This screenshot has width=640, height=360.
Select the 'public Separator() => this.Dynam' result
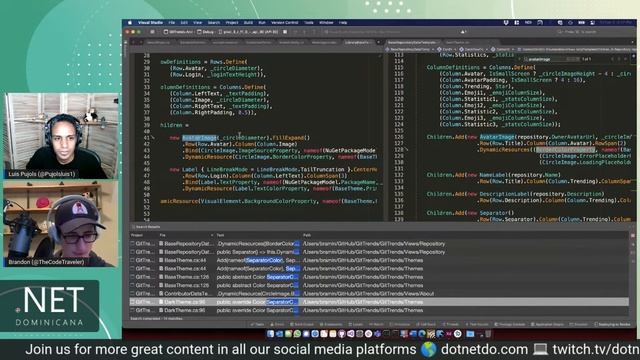click(379, 252)
